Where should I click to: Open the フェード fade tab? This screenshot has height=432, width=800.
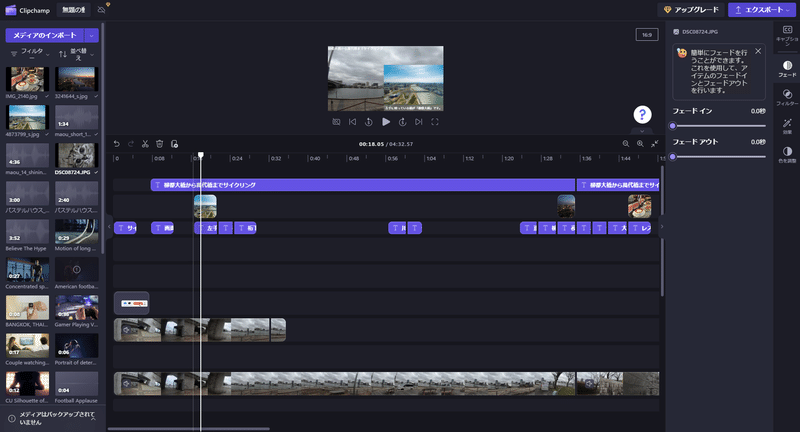[787, 69]
